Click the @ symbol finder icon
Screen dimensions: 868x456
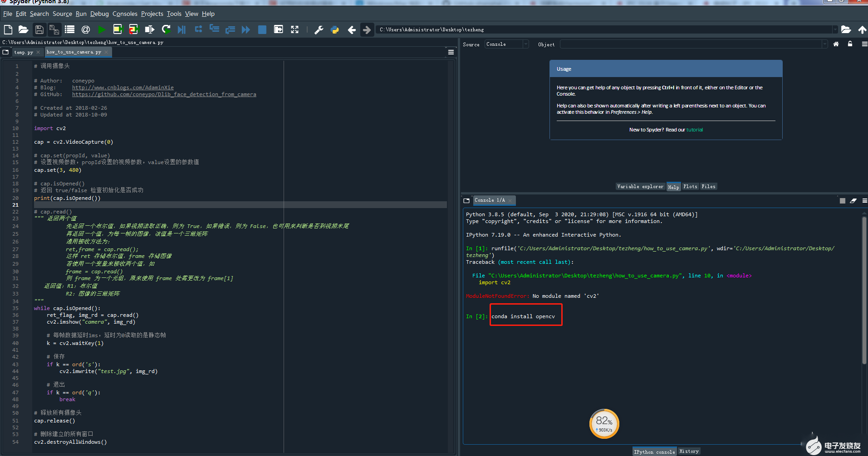tap(85, 30)
